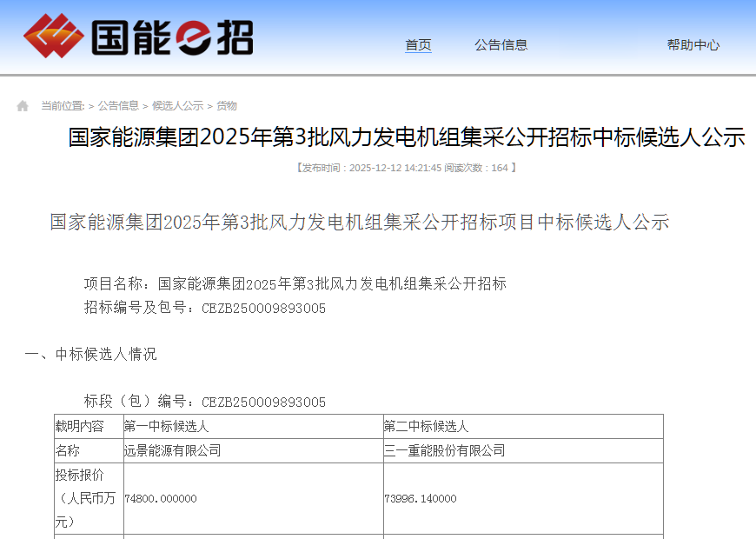Go to 货物 breadcrumb link
This screenshot has width=756, height=539.
coord(226,106)
